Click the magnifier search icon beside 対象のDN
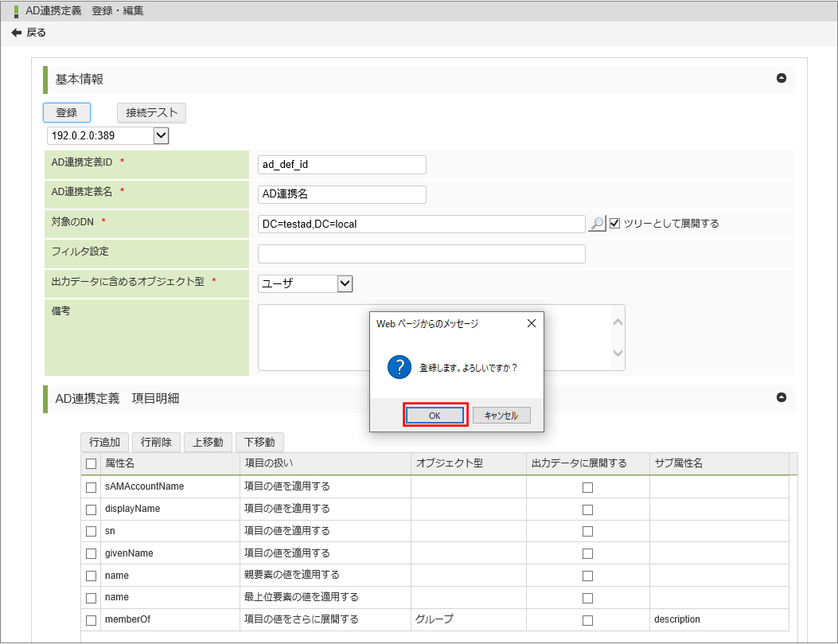Image resolution: width=838 pixels, height=644 pixels. click(596, 224)
